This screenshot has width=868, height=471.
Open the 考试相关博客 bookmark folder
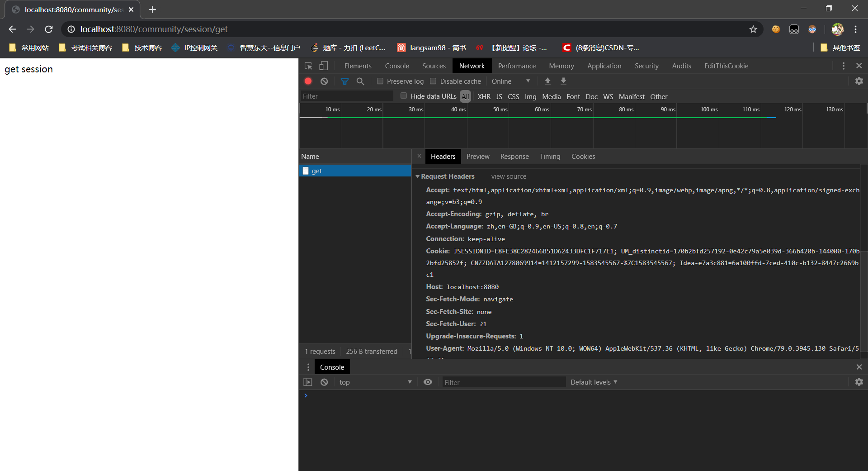[85, 48]
